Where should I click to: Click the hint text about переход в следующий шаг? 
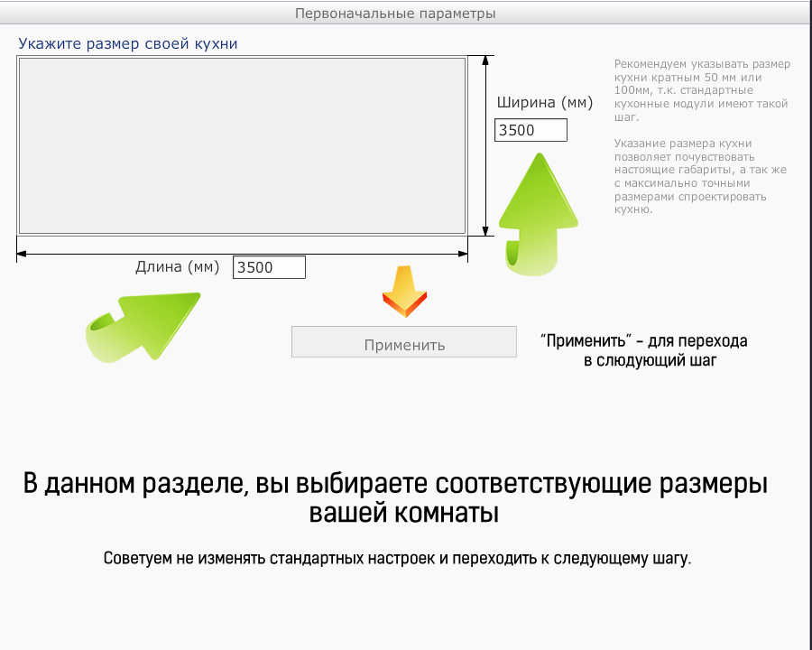(x=644, y=350)
